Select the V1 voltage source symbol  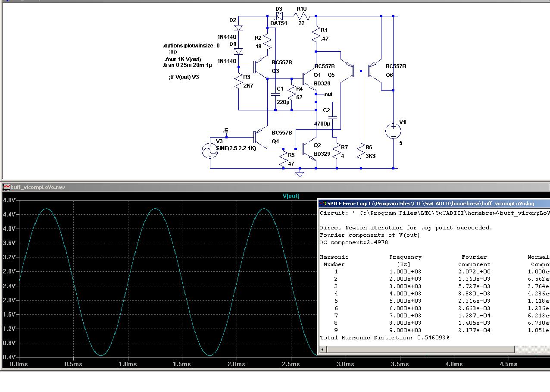pyautogui.click(x=394, y=131)
